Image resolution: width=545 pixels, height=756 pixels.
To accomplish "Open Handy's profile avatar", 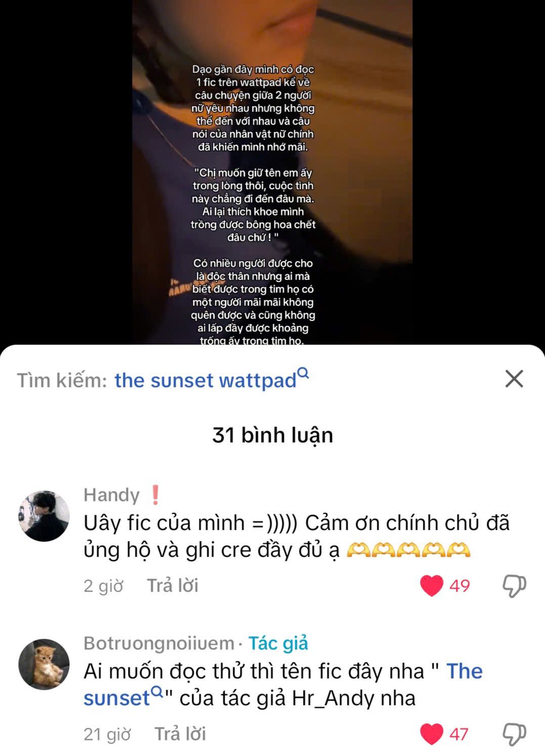I will point(44,516).
